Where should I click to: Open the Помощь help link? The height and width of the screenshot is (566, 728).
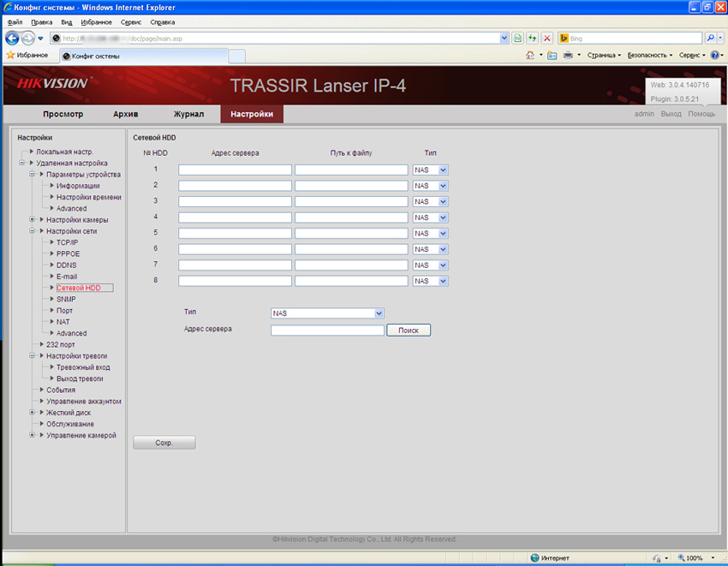coord(701,114)
